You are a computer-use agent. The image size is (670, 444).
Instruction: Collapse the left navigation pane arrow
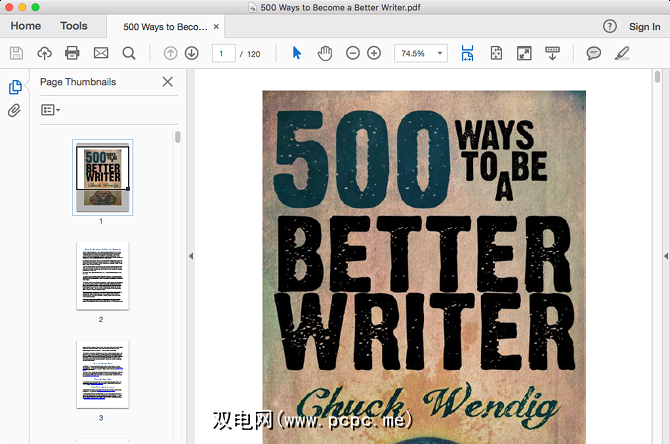[190, 257]
